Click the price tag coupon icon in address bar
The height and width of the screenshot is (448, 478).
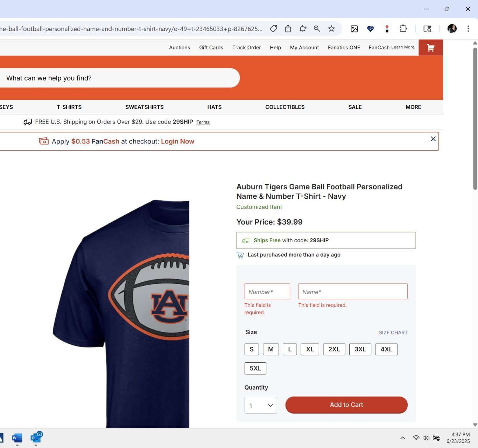pos(274,29)
